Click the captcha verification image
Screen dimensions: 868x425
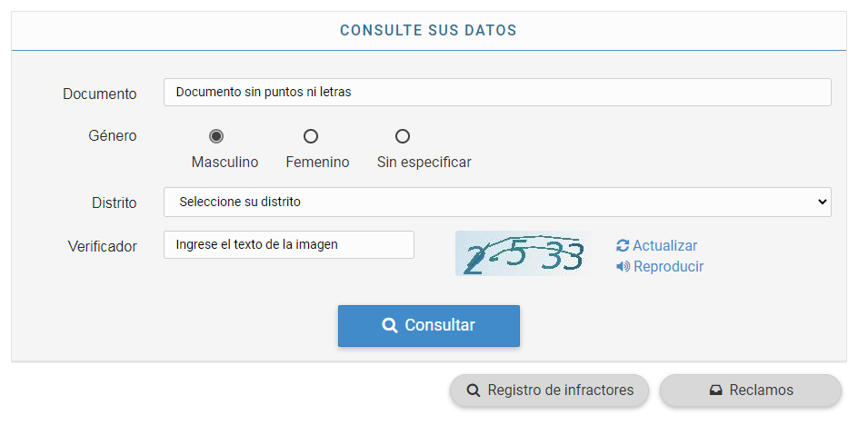(x=523, y=254)
